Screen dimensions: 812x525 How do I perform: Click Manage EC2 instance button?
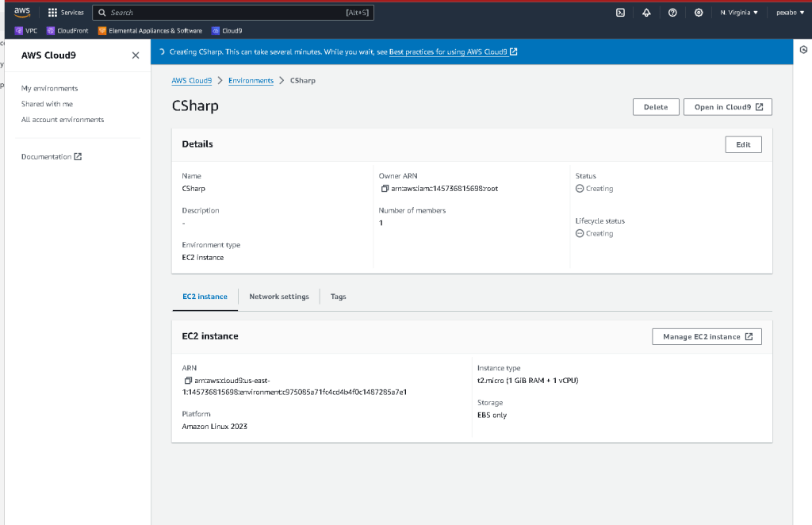[707, 336]
